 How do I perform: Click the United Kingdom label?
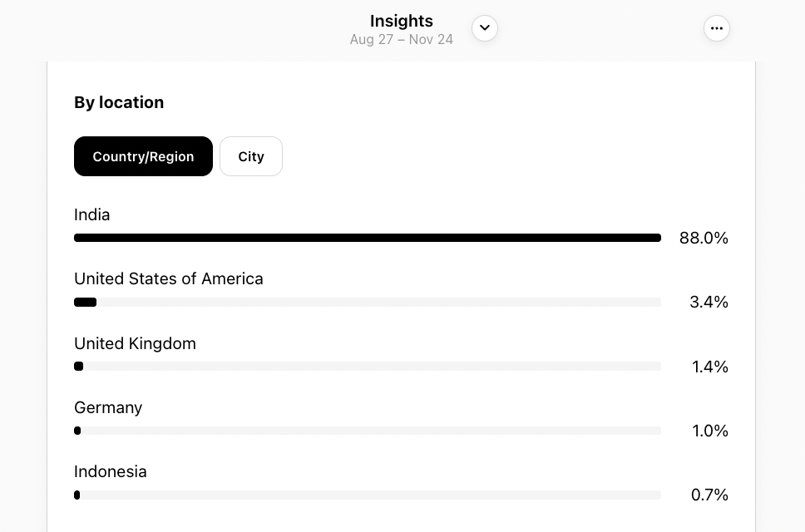point(135,343)
